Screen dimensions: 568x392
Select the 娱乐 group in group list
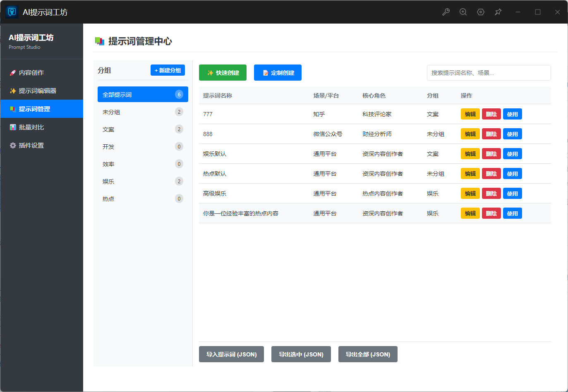click(143, 182)
